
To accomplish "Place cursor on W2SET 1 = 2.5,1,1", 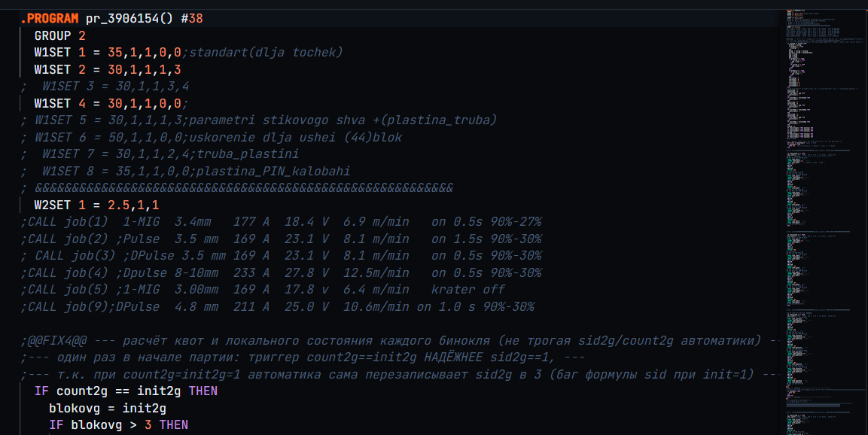I will click(x=96, y=205).
